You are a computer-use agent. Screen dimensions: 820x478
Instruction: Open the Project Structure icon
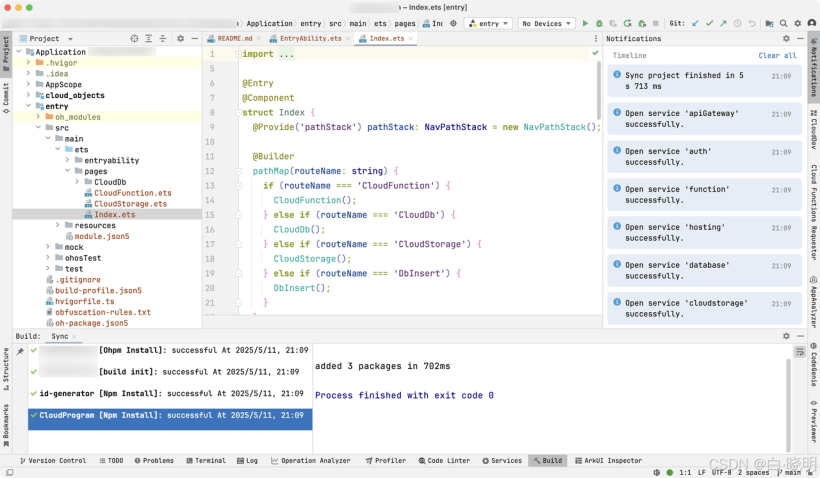tap(769, 24)
